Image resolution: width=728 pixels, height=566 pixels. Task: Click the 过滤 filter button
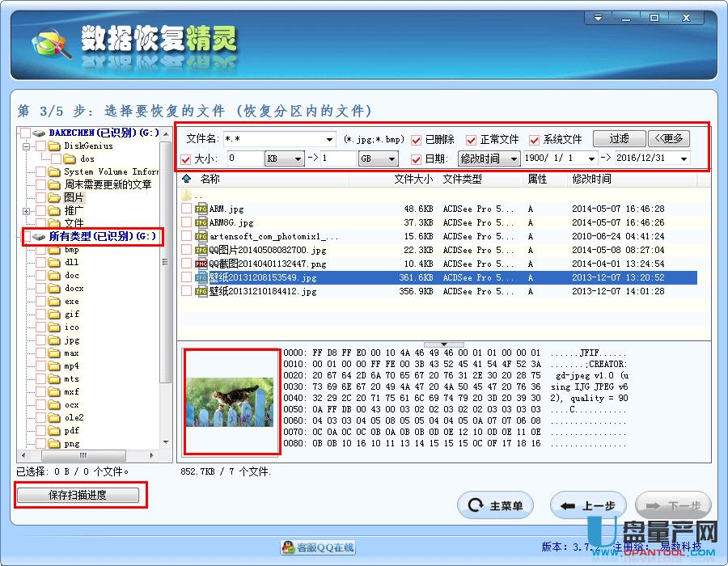[619, 139]
